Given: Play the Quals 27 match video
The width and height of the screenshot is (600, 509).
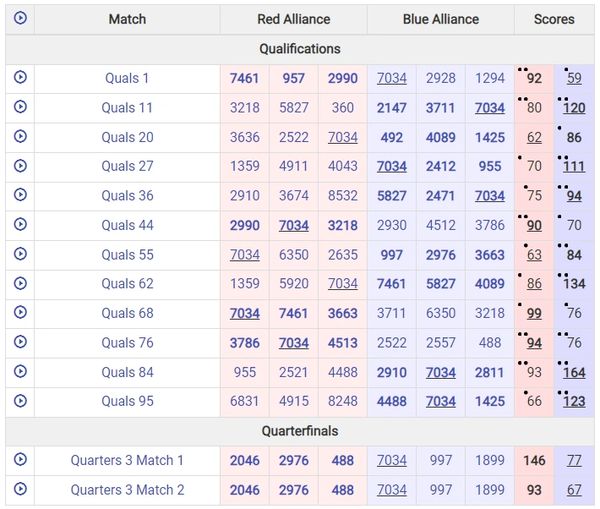Looking at the screenshot, I should pos(20,167).
